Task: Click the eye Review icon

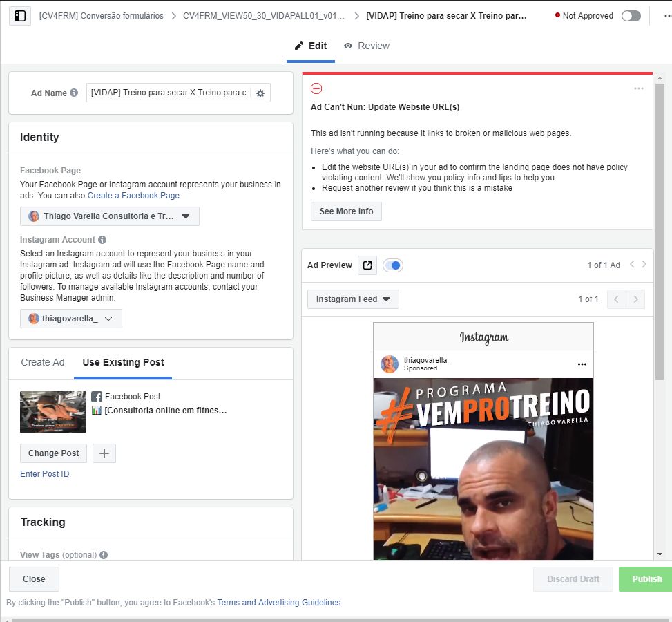Action: [x=348, y=46]
